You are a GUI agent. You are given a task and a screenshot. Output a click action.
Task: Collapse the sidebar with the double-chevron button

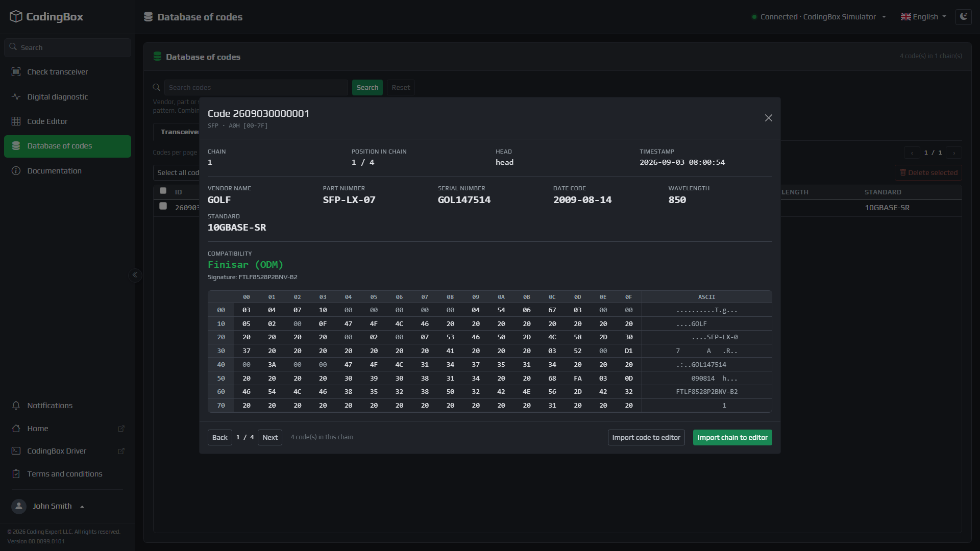pyautogui.click(x=135, y=275)
